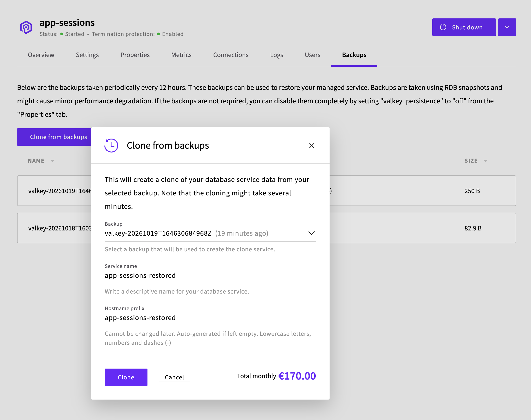Click the app-sessions service title
This screenshot has height=420, width=531.
click(x=67, y=23)
